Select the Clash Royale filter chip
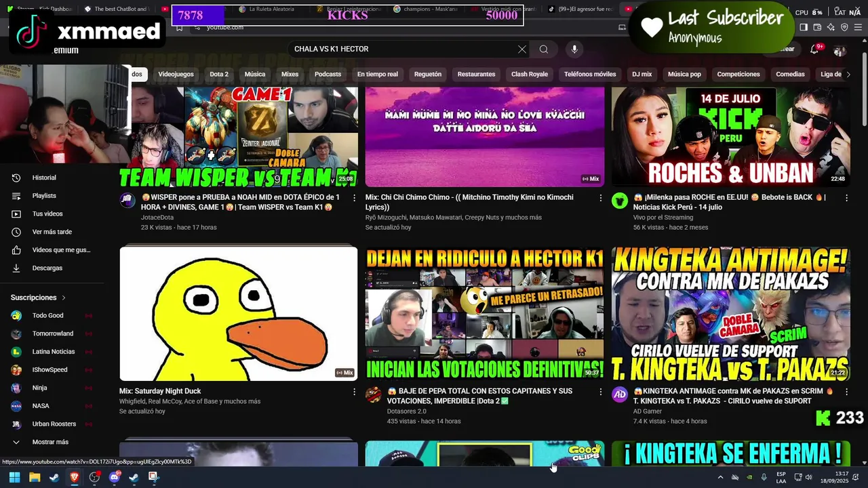868x488 pixels. [530, 75]
